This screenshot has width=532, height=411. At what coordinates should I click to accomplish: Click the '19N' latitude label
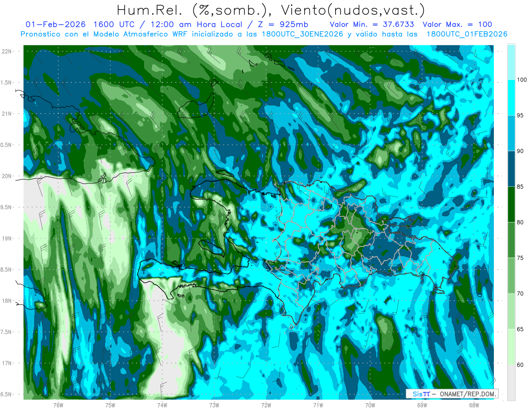(7, 238)
